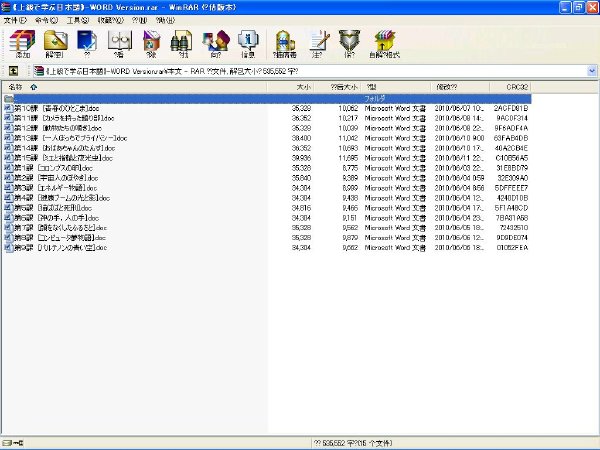Click the Word icon beside 第13課 file
The image size is (600, 450).
[8, 138]
